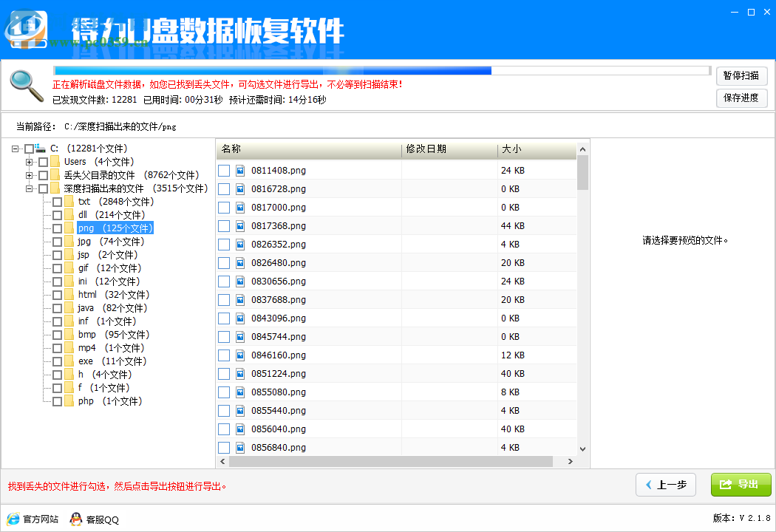The height and width of the screenshot is (532, 776).
Task: Click the image file icon beside 0817368.png
Action: tap(239, 226)
